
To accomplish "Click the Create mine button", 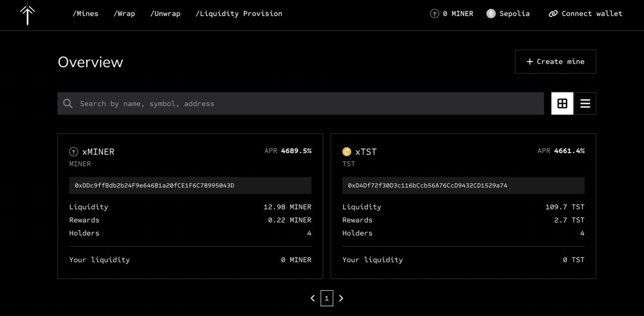I will point(555,61).
